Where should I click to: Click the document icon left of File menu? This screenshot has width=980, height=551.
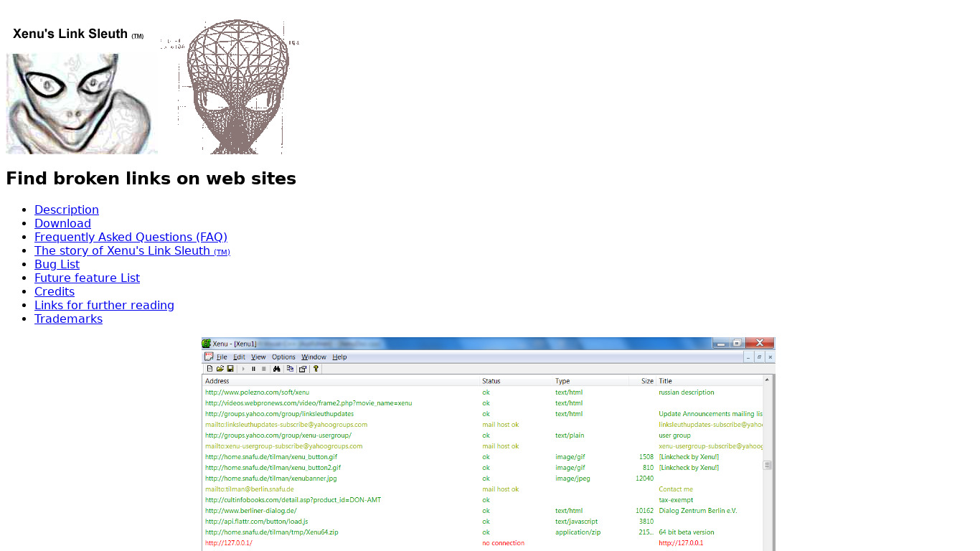[209, 357]
